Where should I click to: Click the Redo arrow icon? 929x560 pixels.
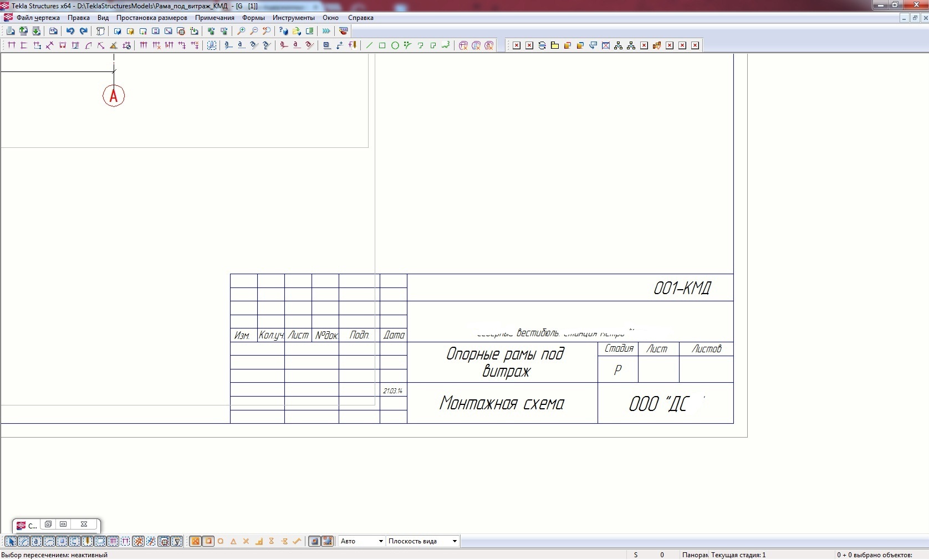point(83,32)
